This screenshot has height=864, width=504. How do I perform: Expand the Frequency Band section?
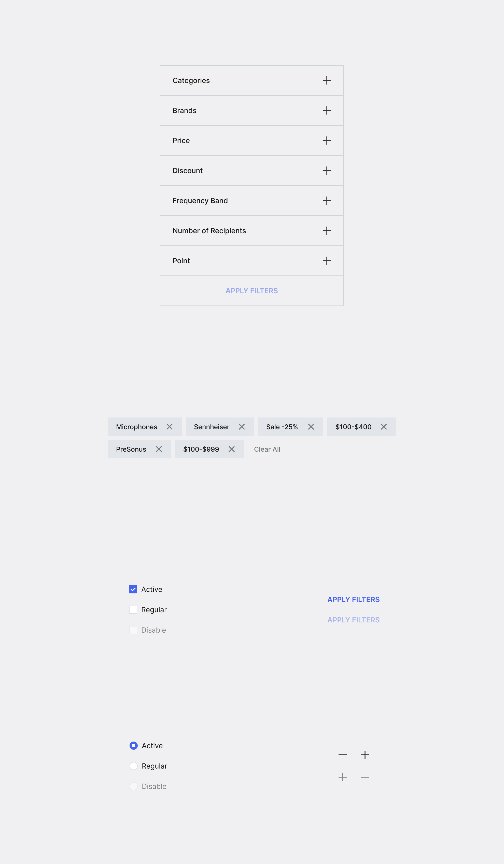(327, 201)
